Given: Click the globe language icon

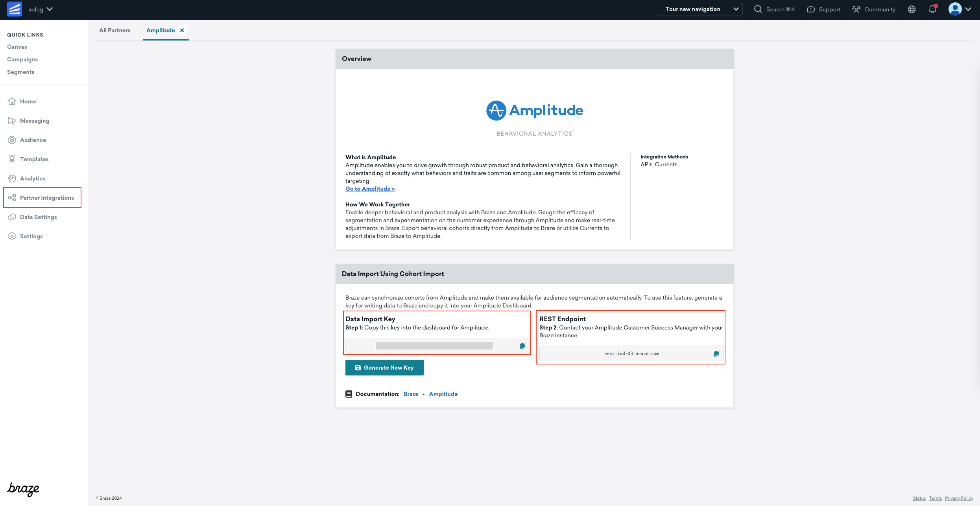Looking at the screenshot, I should coord(912,9).
